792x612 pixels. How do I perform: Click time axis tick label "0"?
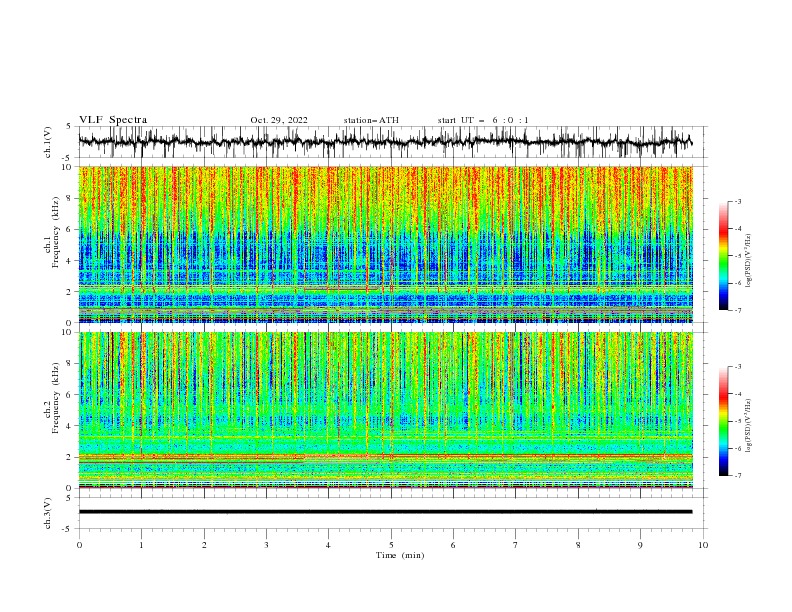[79, 545]
